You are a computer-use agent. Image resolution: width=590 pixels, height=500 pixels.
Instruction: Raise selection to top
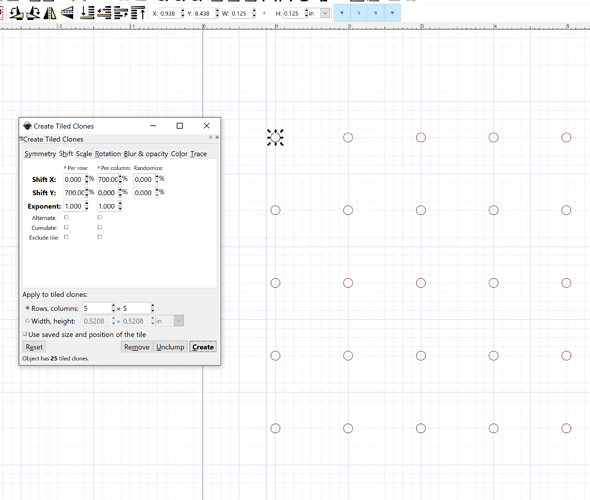point(138,13)
